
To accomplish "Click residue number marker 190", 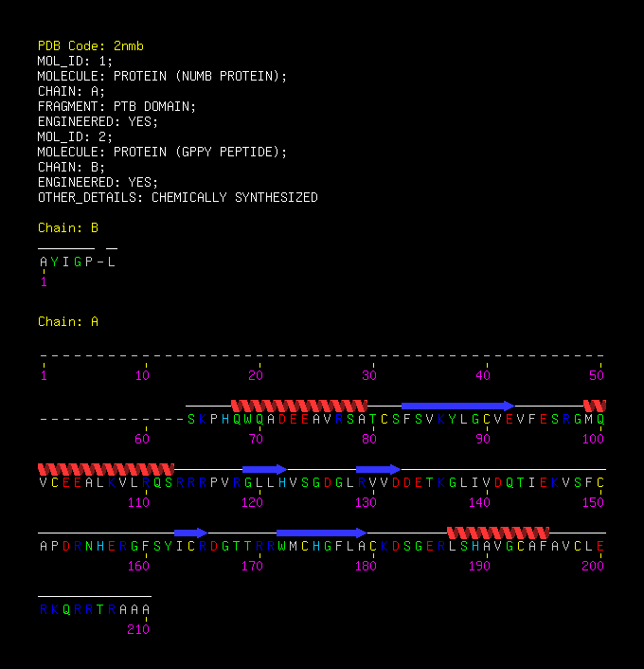I will point(480,566).
